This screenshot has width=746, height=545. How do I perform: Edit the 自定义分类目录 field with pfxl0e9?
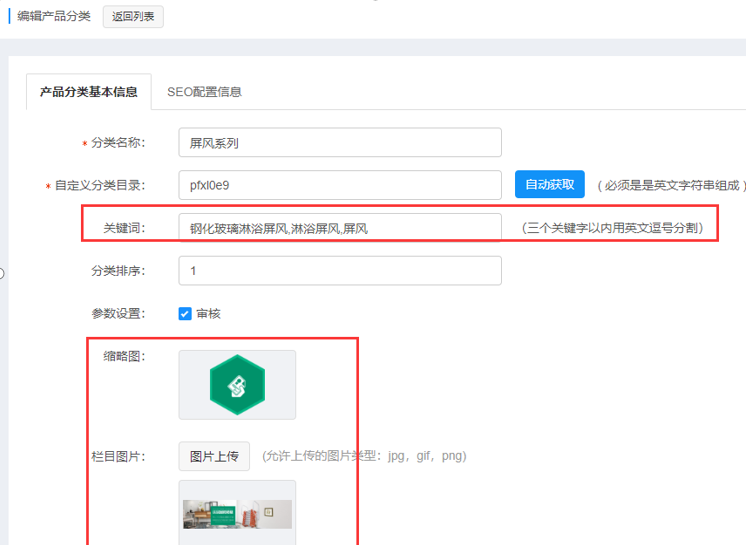pyautogui.click(x=340, y=185)
